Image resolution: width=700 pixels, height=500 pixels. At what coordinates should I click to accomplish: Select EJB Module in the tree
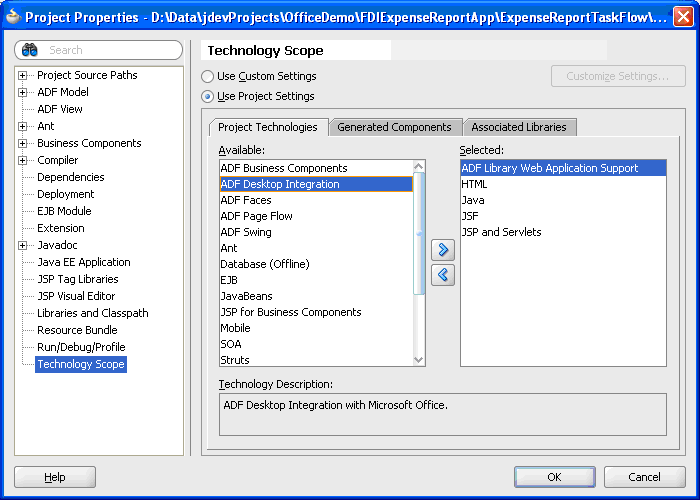pyautogui.click(x=64, y=211)
